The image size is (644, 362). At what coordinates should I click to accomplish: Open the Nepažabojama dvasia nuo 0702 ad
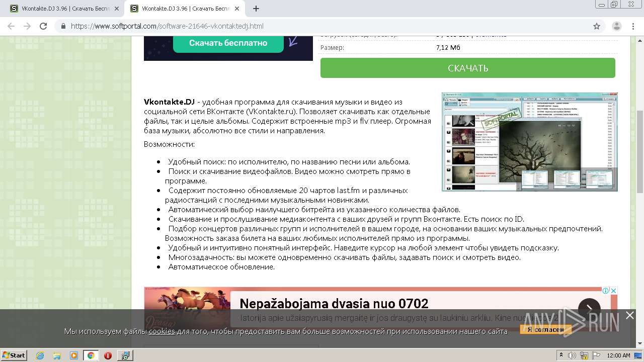tap(334, 303)
